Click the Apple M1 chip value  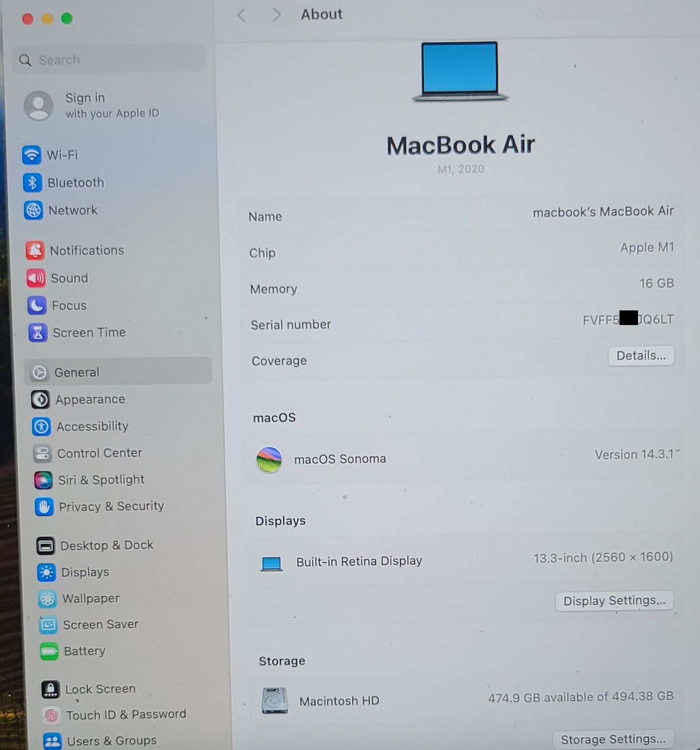[647, 248]
